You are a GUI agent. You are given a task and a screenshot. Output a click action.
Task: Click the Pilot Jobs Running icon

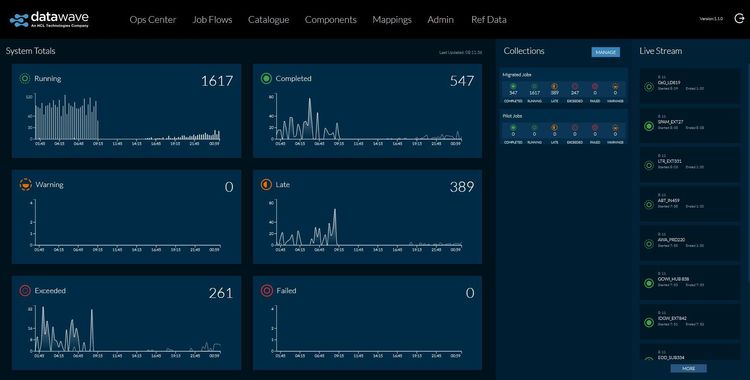pos(534,128)
